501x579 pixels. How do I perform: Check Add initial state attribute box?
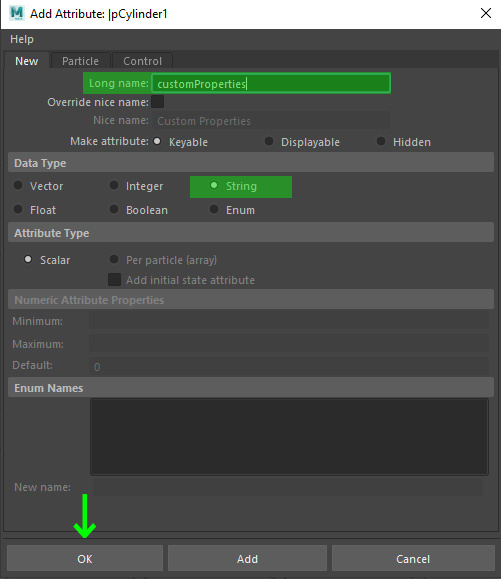click(114, 280)
